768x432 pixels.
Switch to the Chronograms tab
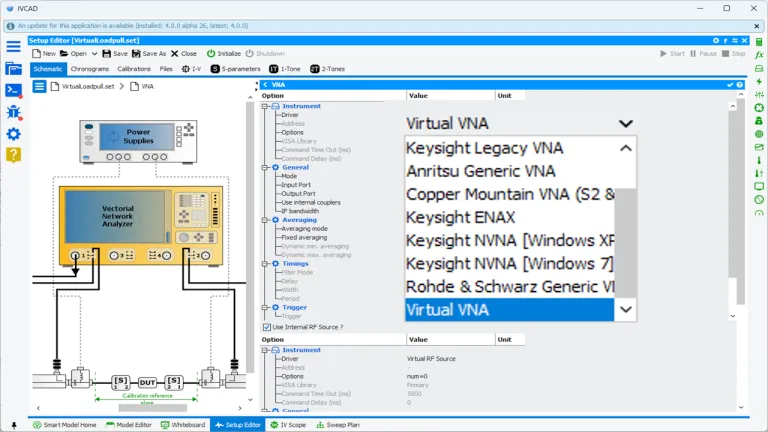coord(90,69)
